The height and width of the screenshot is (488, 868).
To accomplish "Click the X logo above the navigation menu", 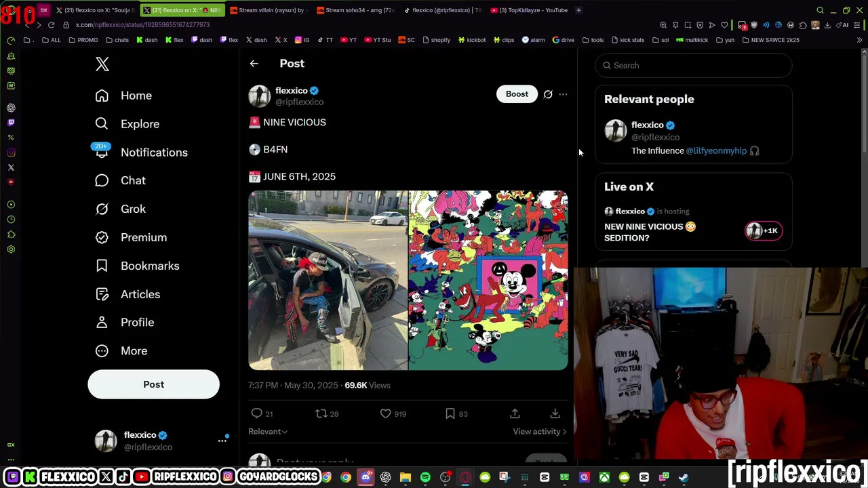I will pos(102,64).
